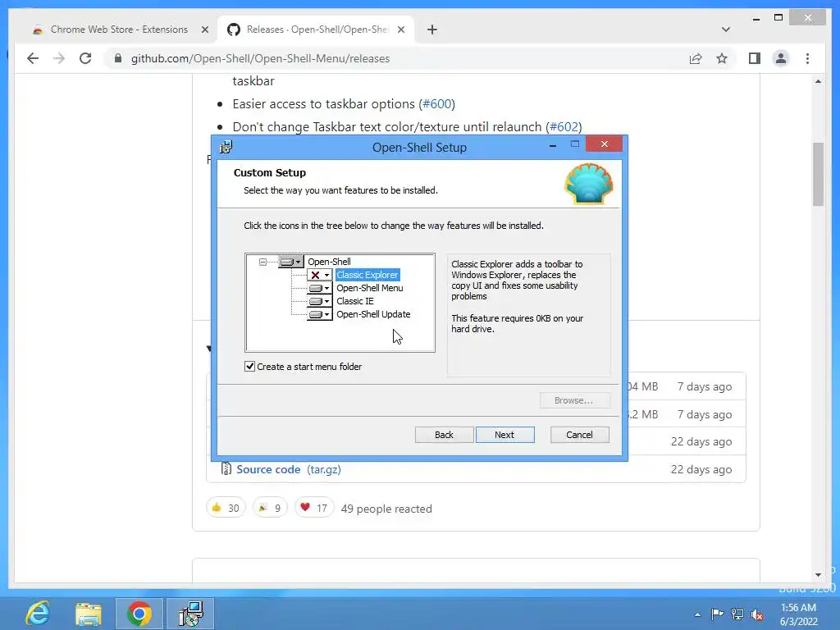Open the Classic IE feature install dropdown
Image resolution: width=840 pixels, height=630 pixels.
pyautogui.click(x=320, y=301)
